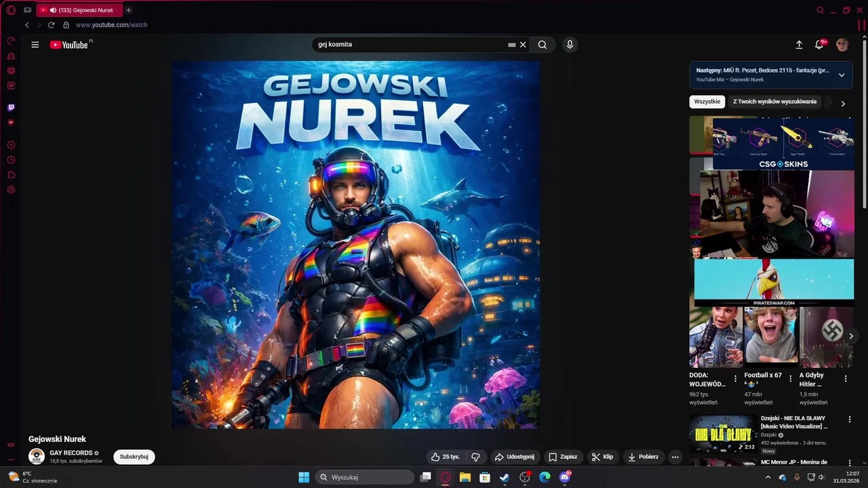
Task: Open the account avatar menu
Action: point(842,45)
